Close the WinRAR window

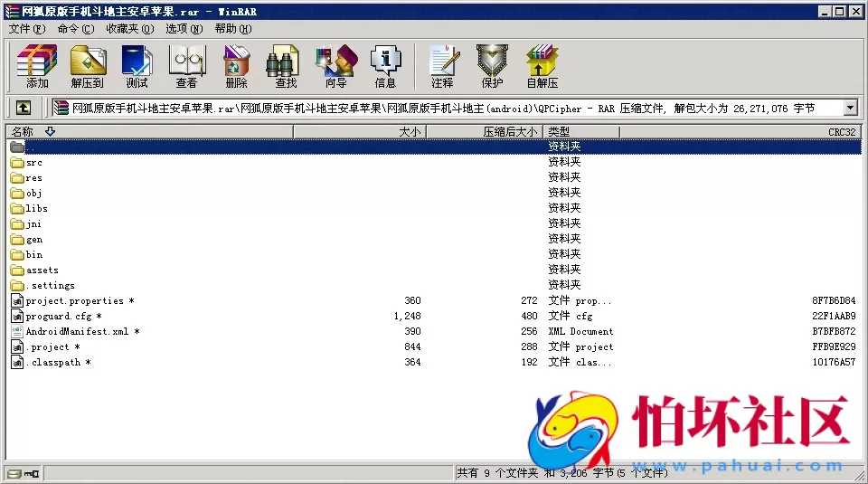(856, 11)
